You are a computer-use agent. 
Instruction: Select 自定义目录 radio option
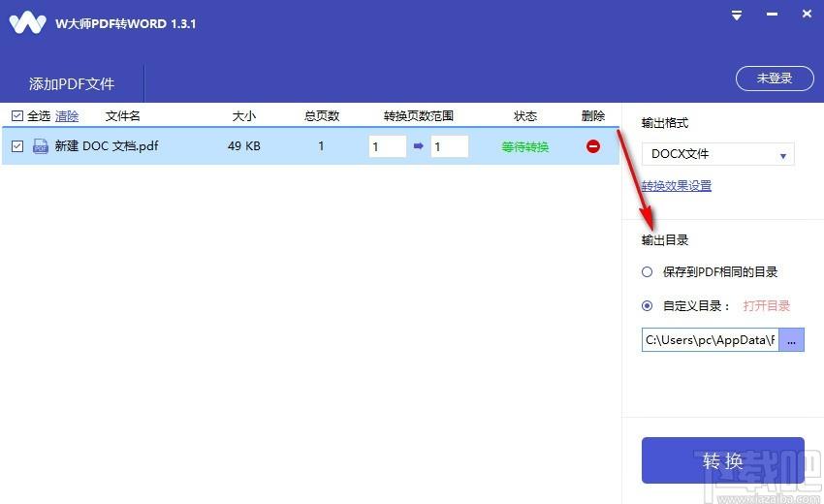647,305
